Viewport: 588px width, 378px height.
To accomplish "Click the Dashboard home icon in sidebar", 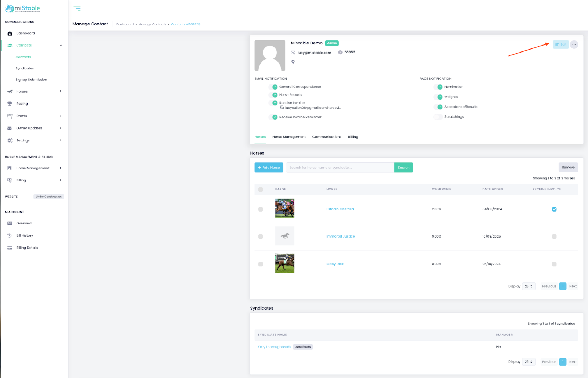I will [10, 33].
